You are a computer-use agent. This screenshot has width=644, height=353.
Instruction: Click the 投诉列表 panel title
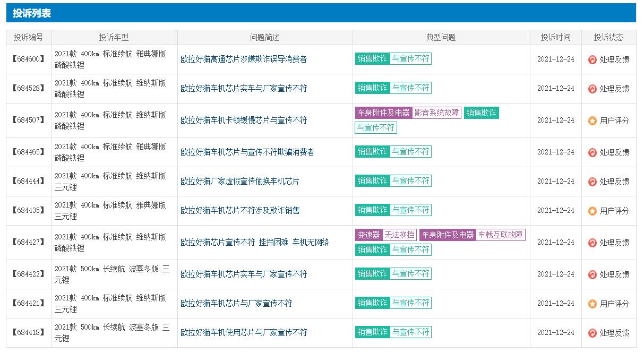[32, 13]
